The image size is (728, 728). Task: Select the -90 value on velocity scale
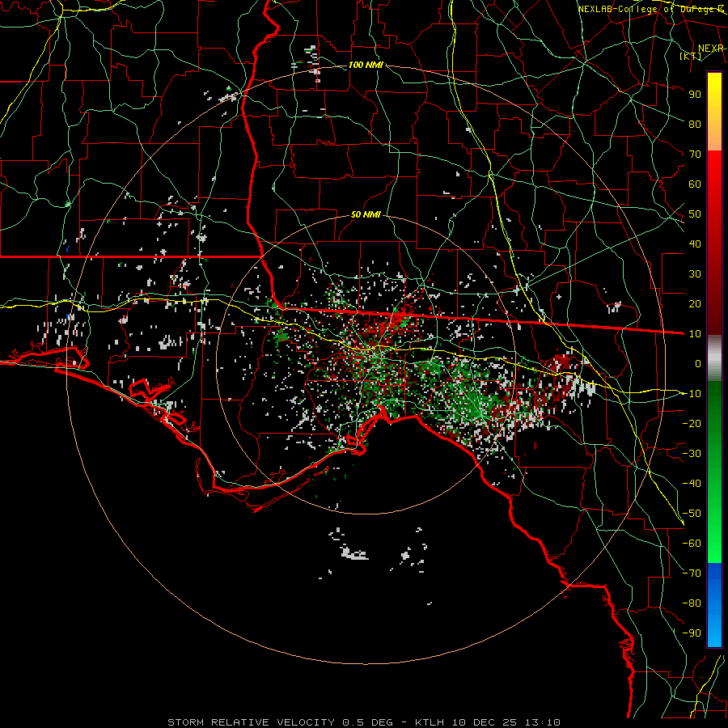pyautogui.click(x=692, y=633)
